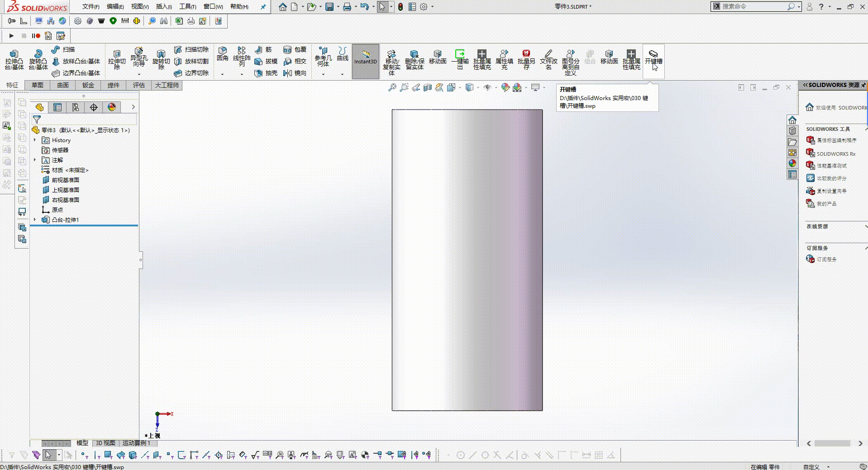
Task: Switch to the 草图 sketch tab
Action: click(x=38, y=85)
